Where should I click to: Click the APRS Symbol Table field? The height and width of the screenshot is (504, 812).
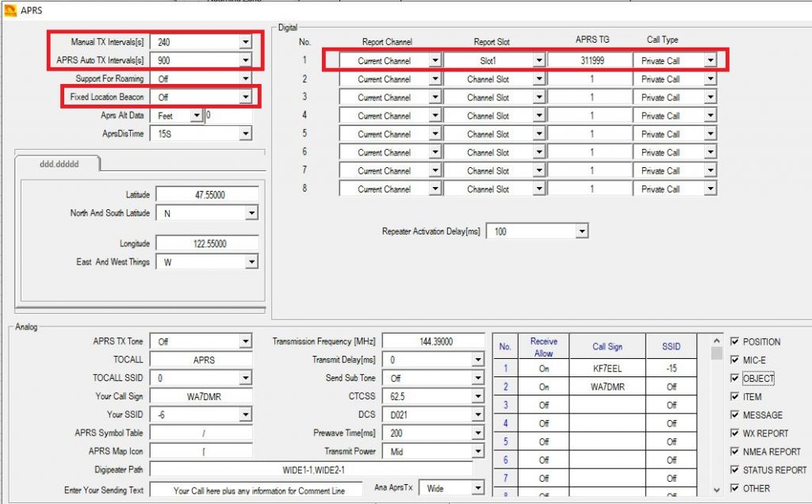[201, 433]
